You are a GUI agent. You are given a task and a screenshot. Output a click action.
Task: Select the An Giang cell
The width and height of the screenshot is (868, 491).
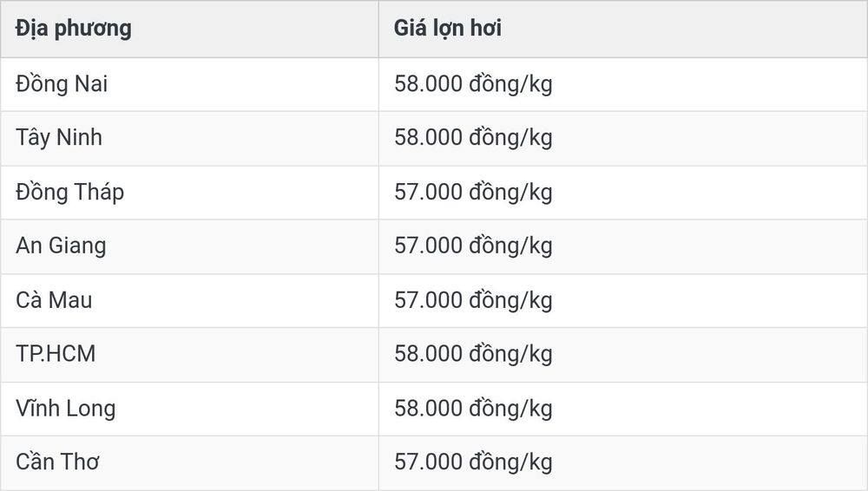pyautogui.click(x=189, y=246)
